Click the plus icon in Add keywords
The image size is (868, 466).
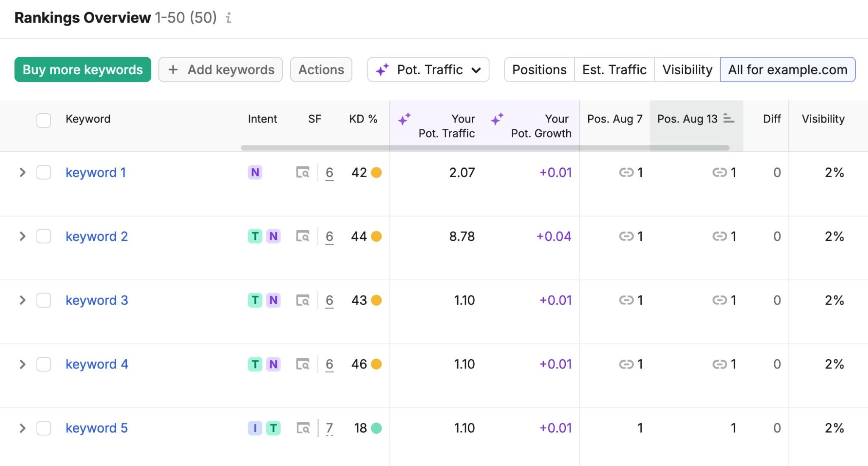click(173, 70)
